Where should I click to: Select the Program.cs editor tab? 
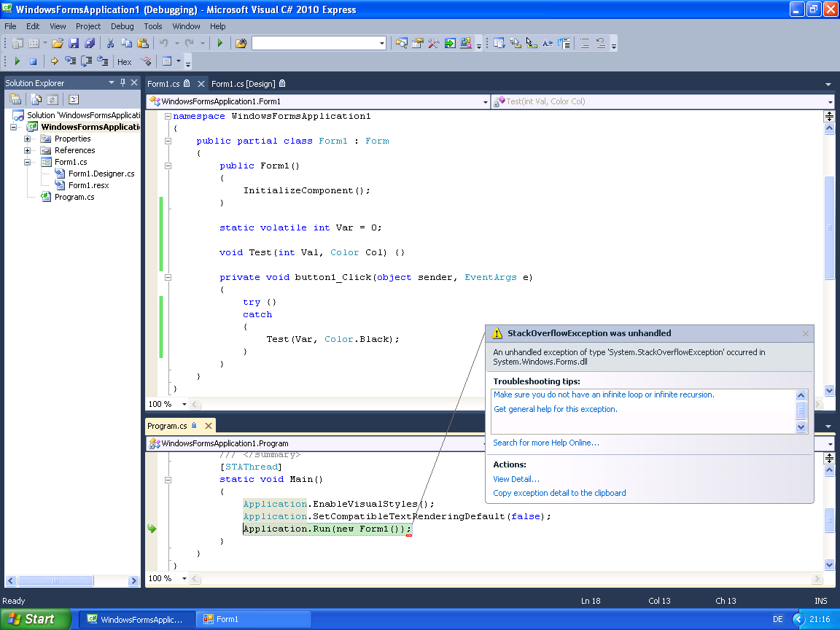tap(180, 426)
